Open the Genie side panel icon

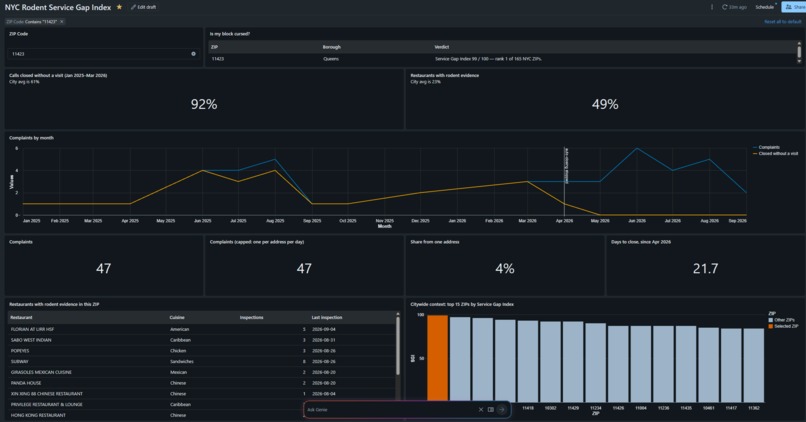[491, 410]
